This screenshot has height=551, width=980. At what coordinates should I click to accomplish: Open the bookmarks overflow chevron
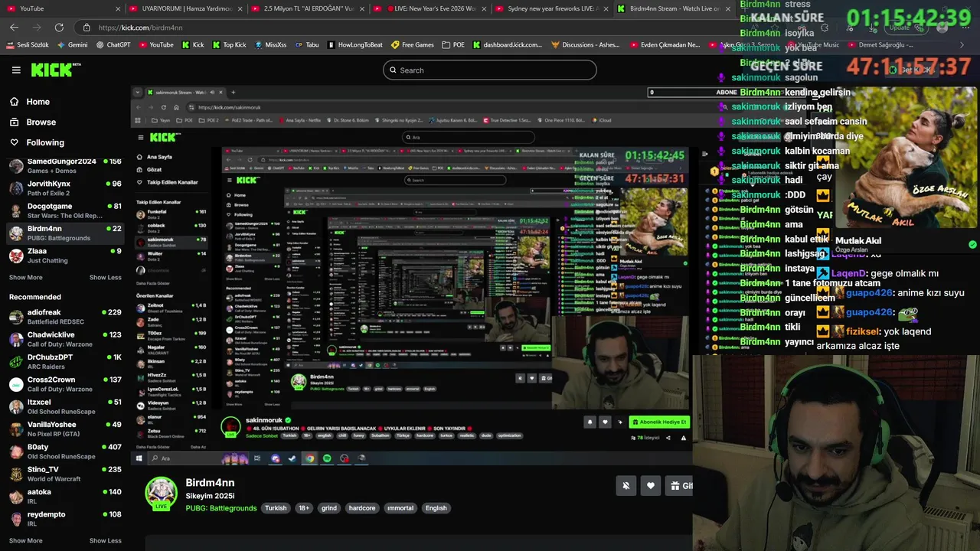(962, 45)
